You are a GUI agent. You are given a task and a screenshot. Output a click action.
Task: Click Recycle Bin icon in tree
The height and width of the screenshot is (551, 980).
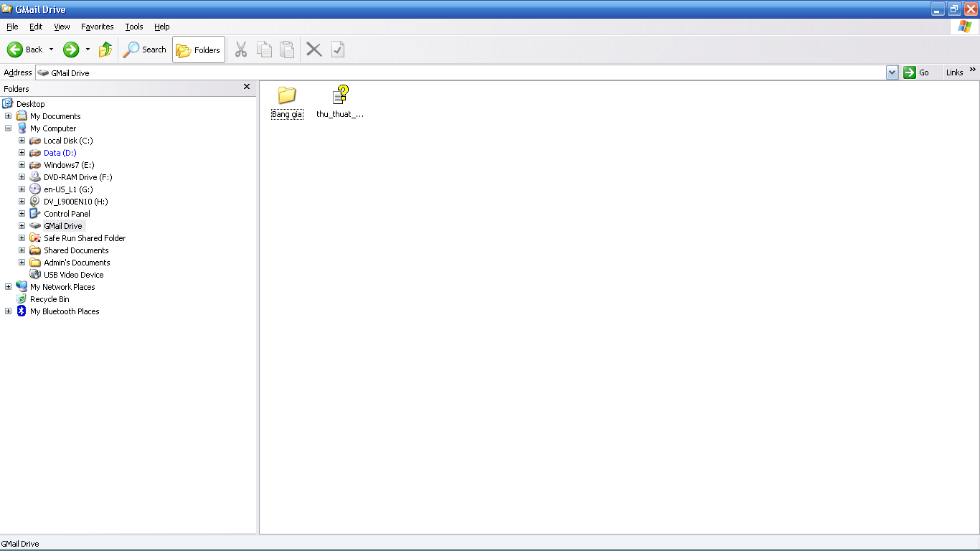[x=22, y=299]
